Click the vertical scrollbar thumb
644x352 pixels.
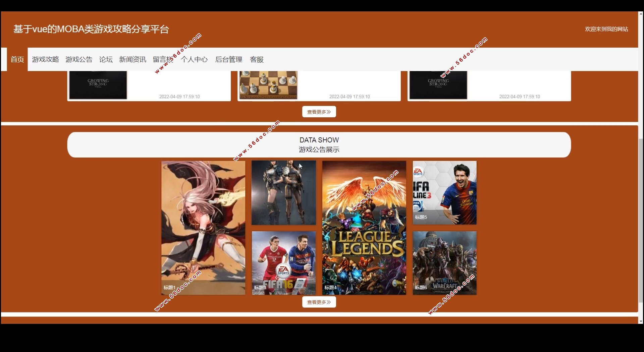click(641, 221)
